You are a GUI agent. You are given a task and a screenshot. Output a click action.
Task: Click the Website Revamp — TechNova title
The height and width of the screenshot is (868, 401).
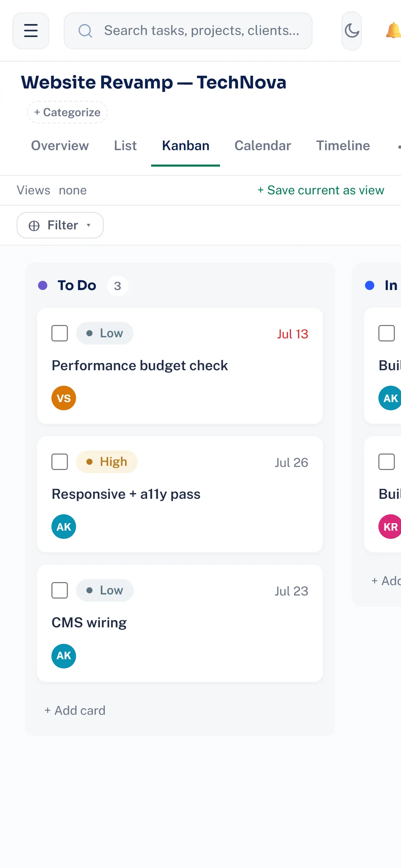154,82
